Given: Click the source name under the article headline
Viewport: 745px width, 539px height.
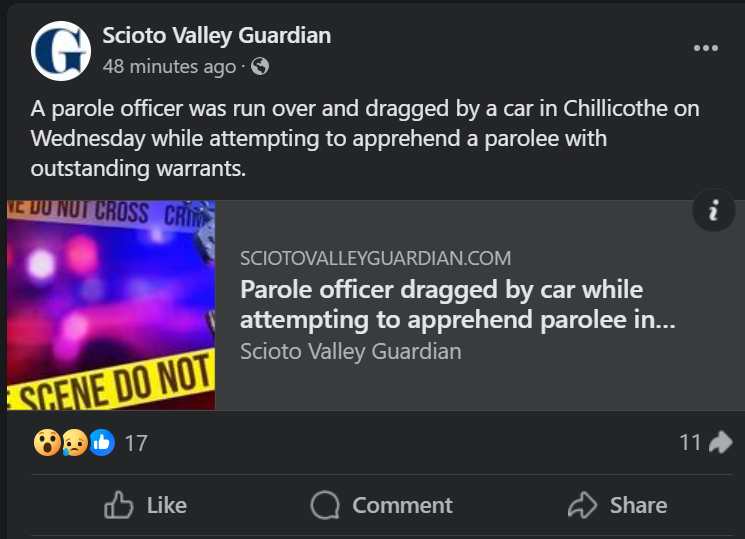Looking at the screenshot, I should point(350,351).
